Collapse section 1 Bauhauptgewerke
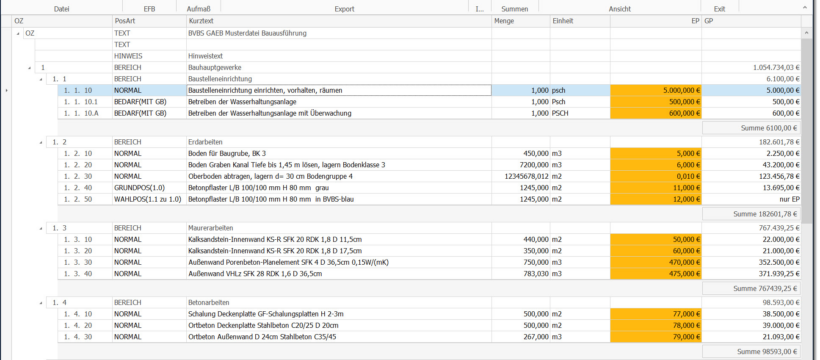Image resolution: width=820 pixels, height=360 pixels. [30, 68]
